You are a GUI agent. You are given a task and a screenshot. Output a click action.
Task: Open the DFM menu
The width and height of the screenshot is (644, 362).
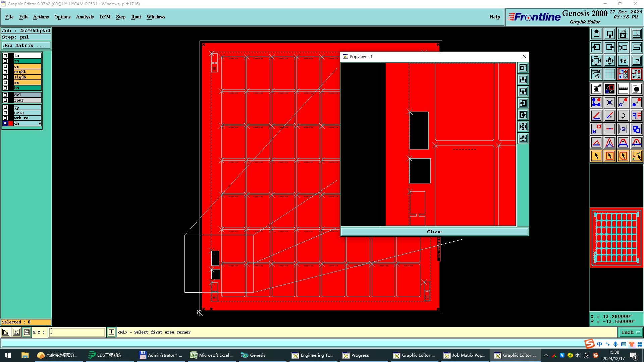click(105, 17)
